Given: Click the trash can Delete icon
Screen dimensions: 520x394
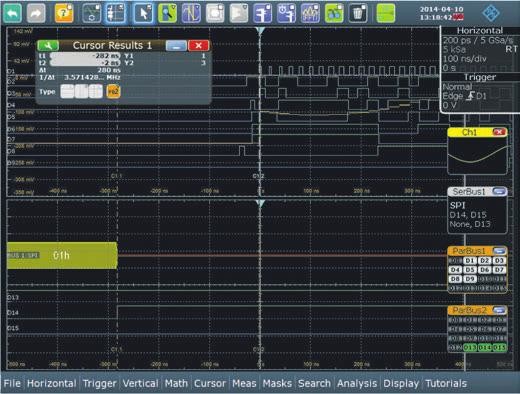Looking at the screenshot, I should coord(358,13).
